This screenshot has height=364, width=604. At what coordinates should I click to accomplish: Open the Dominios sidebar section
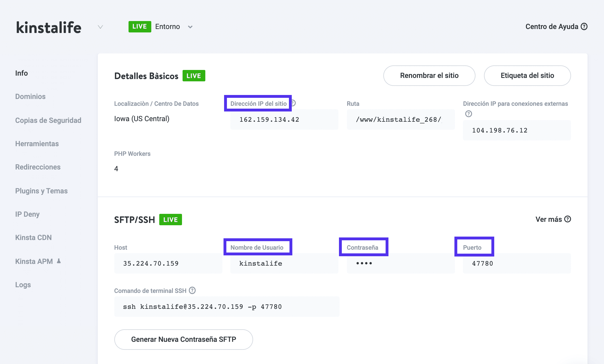[30, 97]
